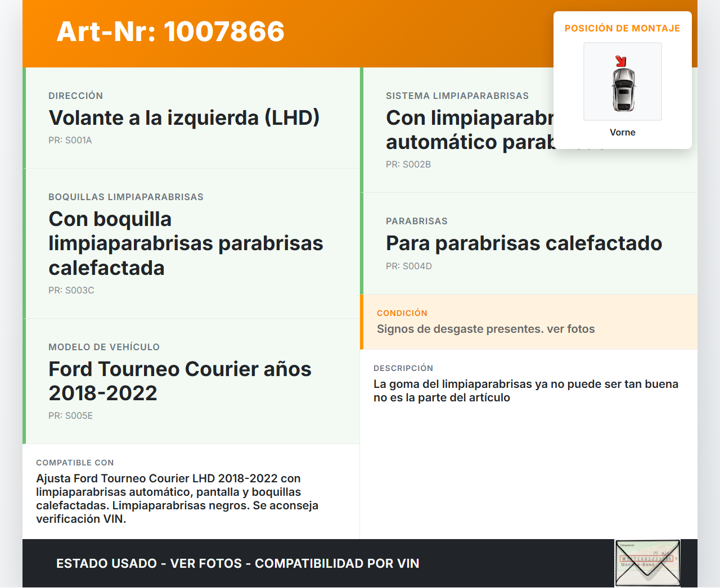Viewport: 720px width, 588px height.
Task: Click the Vorne caption
Action: pyautogui.click(x=623, y=132)
